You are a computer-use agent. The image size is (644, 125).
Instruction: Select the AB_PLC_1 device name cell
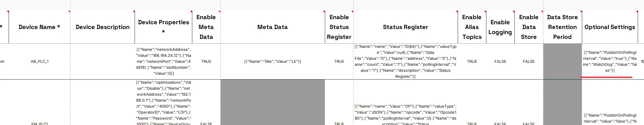[x=39, y=61]
